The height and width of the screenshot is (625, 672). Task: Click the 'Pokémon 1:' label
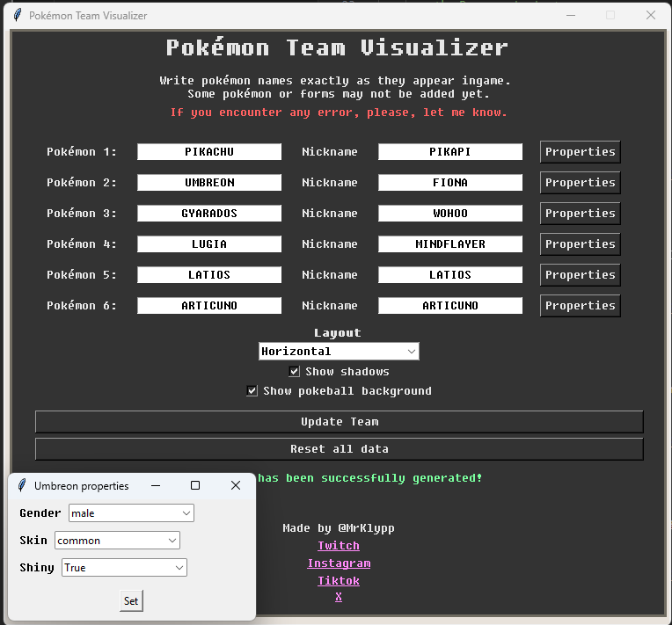pyautogui.click(x=82, y=152)
